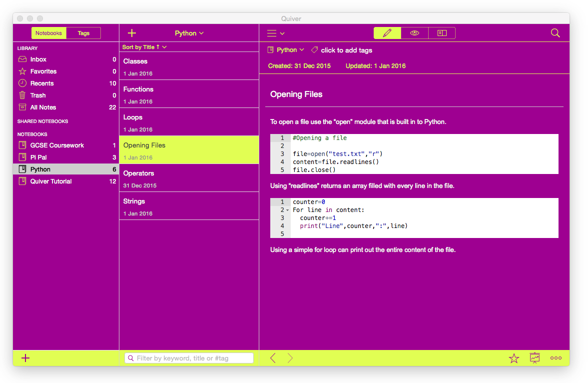Screen dimensions: 588x383
Task: Open the Loops note
Action: point(189,122)
